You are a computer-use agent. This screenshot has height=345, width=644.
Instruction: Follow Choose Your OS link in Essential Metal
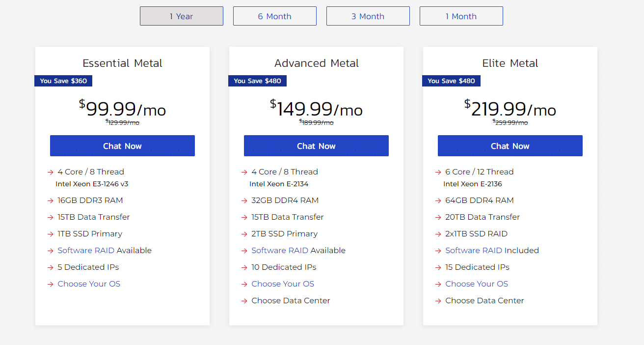click(89, 284)
